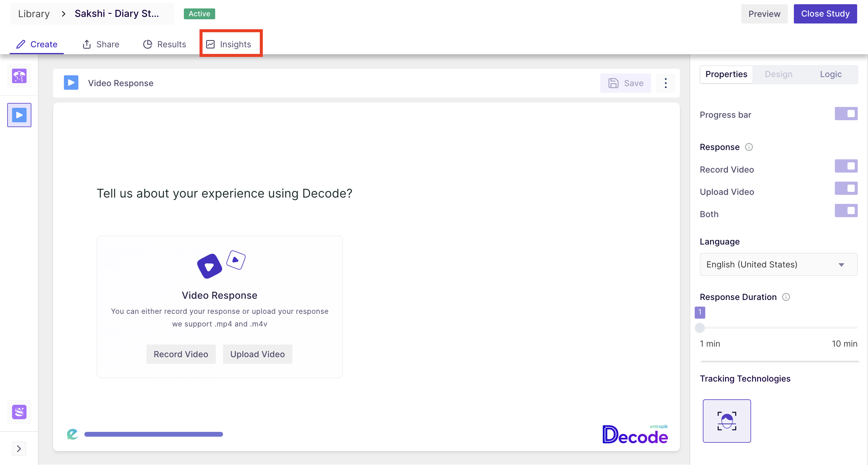
Task: Expand the left sidebar with chevron
Action: [x=19, y=448]
